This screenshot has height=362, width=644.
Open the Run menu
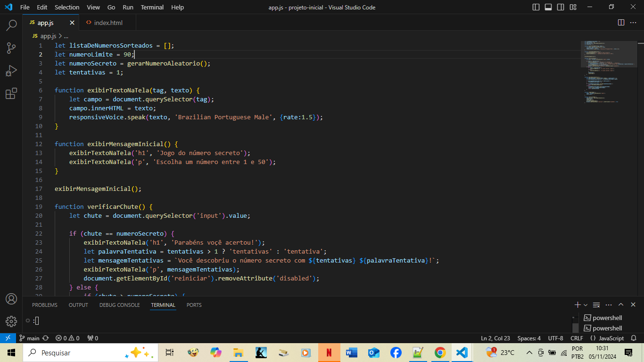tap(128, 7)
